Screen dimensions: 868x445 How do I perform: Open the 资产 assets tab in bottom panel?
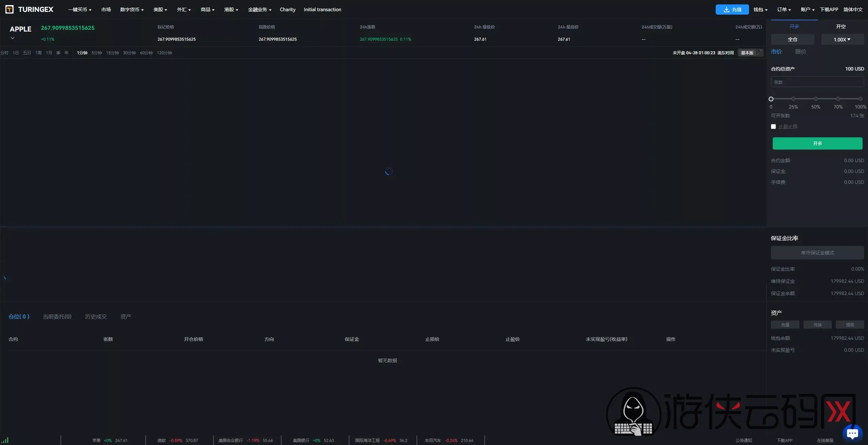pyautogui.click(x=126, y=316)
